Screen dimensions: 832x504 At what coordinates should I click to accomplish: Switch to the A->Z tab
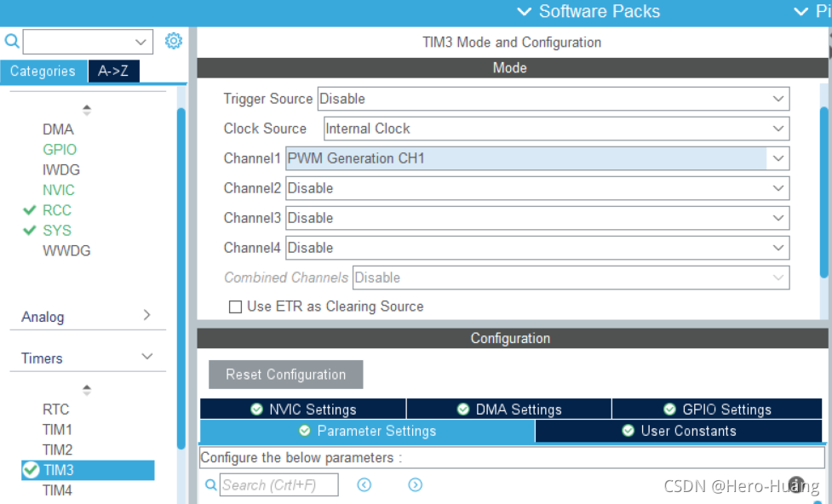113,72
